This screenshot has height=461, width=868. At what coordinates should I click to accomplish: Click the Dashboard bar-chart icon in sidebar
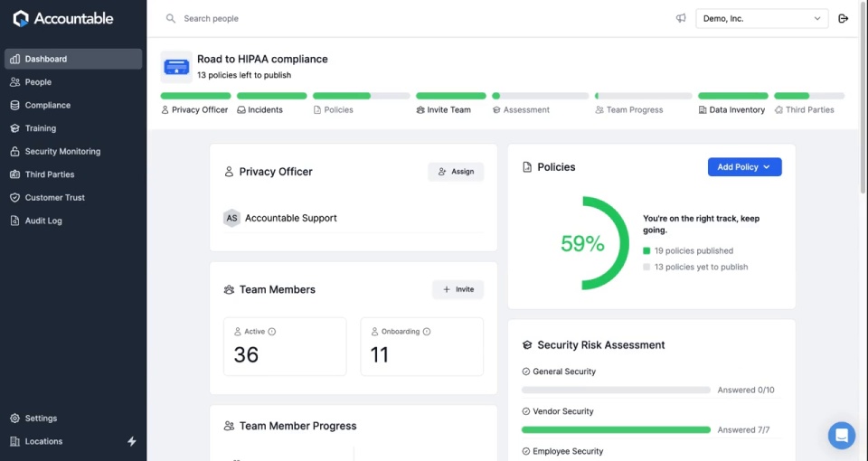15,59
